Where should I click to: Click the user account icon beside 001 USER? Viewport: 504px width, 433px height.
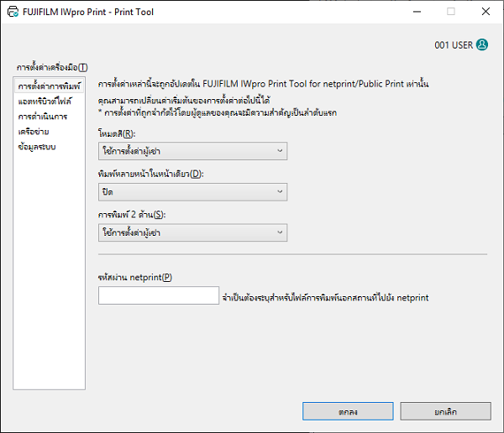click(482, 45)
